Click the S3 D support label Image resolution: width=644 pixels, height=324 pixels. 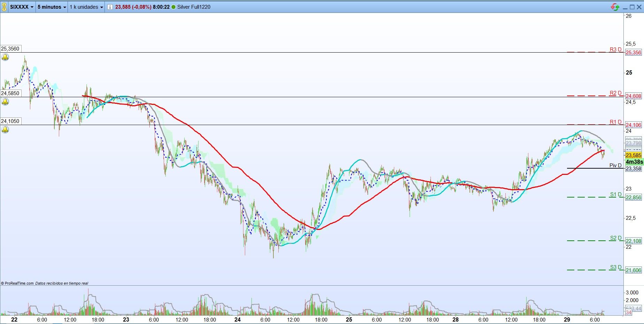point(615,267)
